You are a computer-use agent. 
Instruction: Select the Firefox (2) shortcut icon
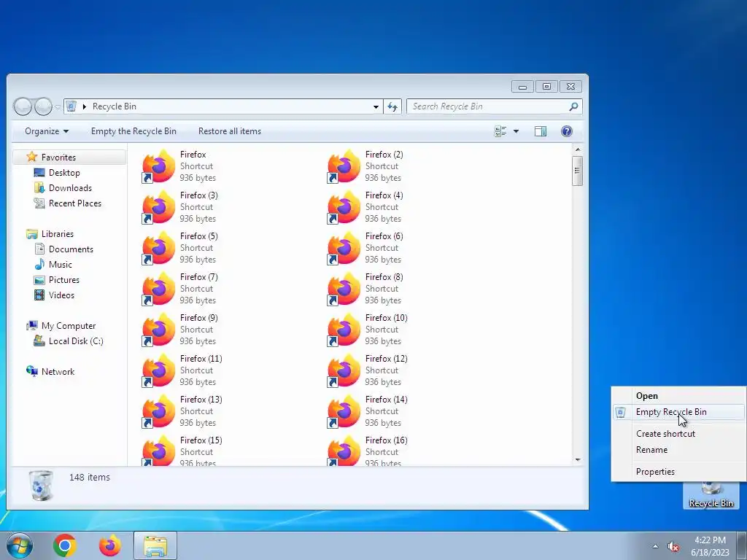point(344,166)
